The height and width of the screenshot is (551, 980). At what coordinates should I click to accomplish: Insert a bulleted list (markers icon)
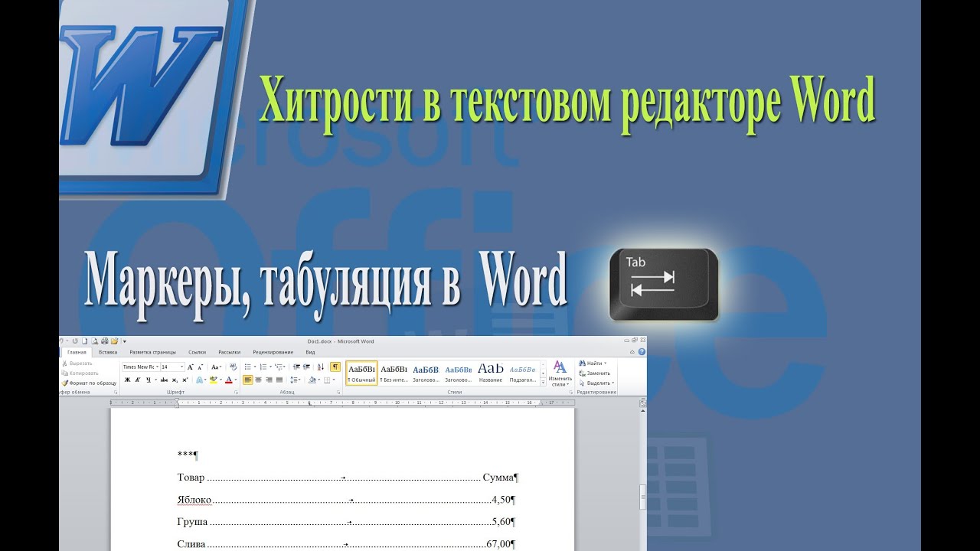point(247,367)
